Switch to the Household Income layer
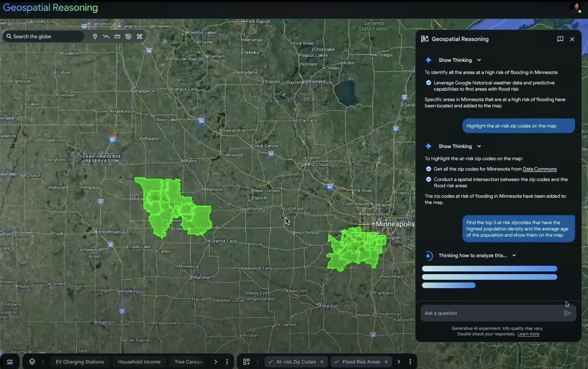 [139, 362]
